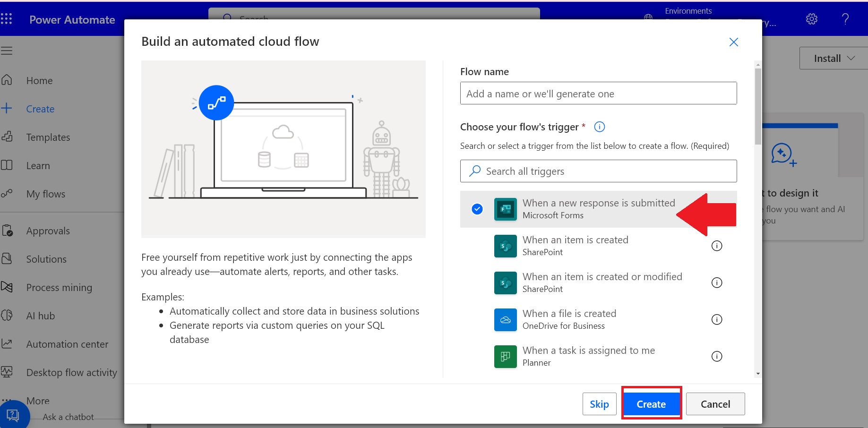Click the Microsoft Forms trigger icon
The height and width of the screenshot is (428, 868).
[505, 209]
